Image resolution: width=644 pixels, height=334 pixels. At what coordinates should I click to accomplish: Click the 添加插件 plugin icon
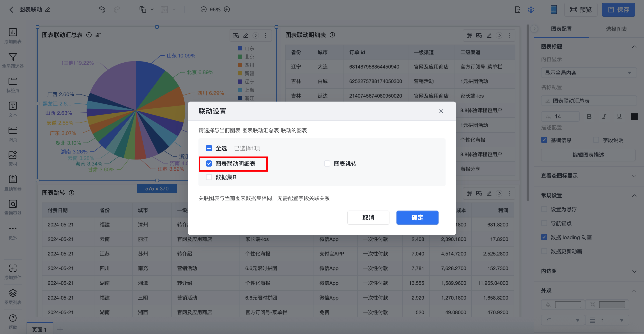click(13, 269)
